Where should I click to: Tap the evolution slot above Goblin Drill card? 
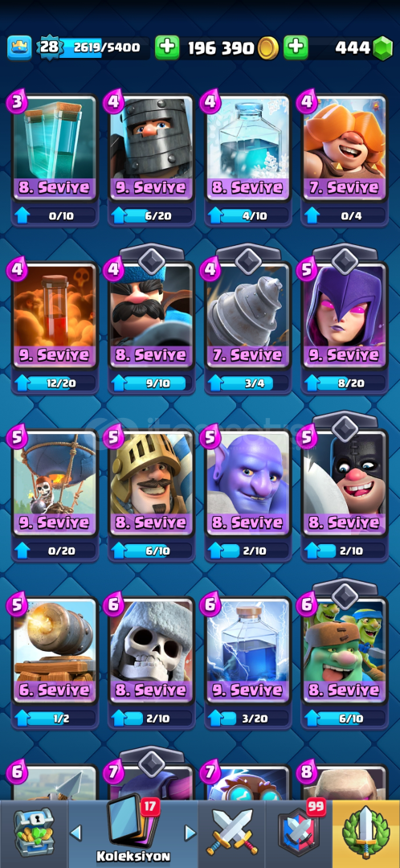[248, 257]
